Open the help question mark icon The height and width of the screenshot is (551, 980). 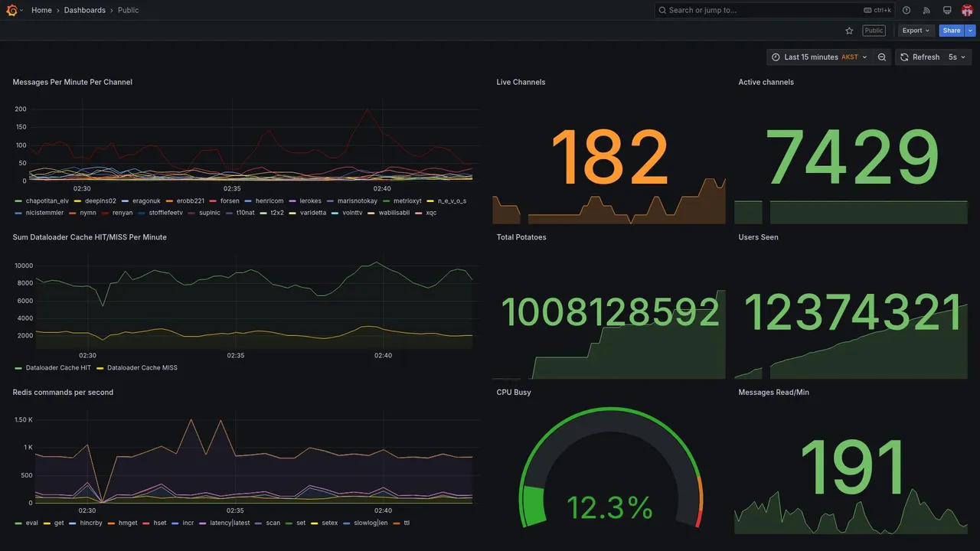(906, 10)
